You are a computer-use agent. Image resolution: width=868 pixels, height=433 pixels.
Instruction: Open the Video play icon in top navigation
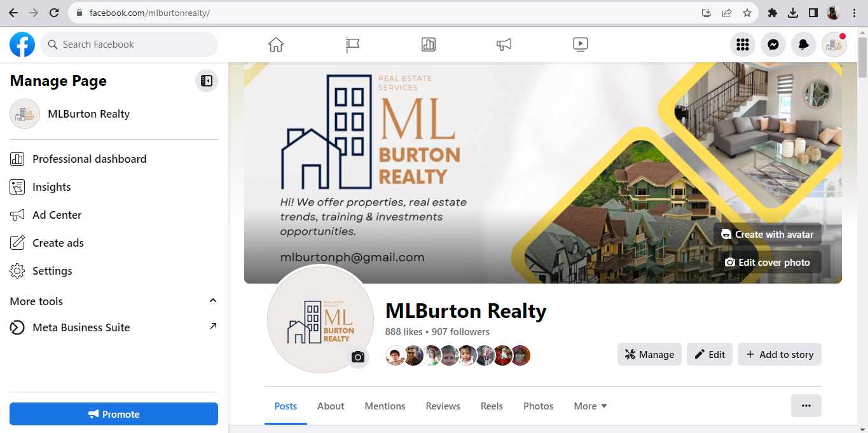click(580, 45)
